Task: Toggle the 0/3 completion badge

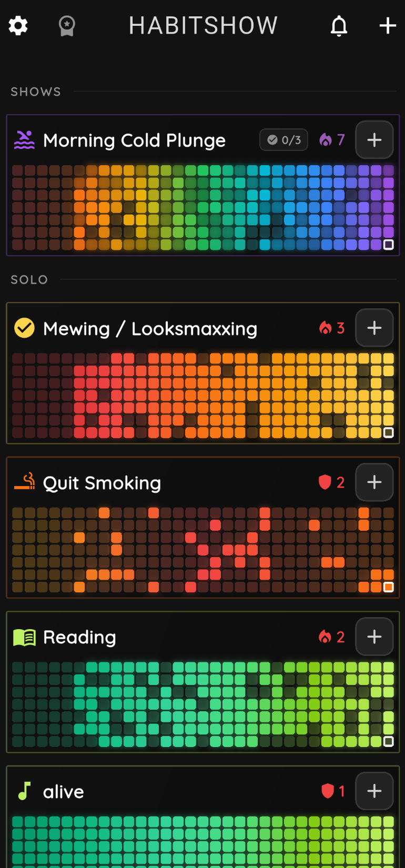Action: tap(283, 140)
